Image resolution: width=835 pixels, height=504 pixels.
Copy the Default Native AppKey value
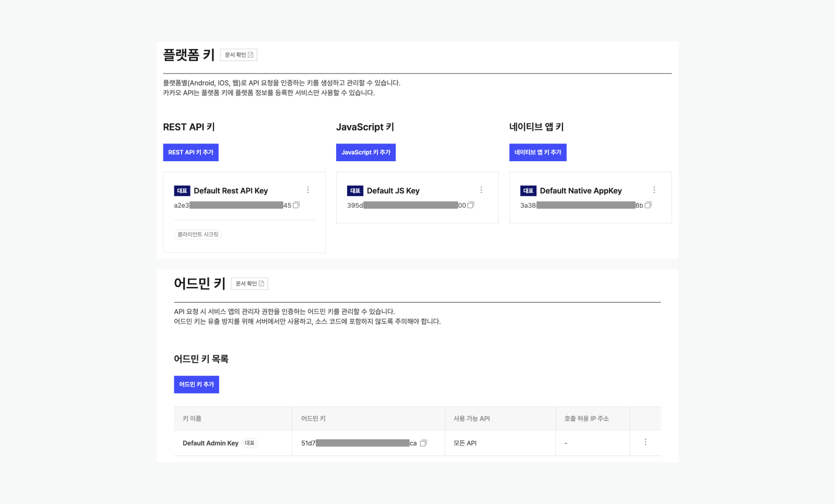(x=648, y=206)
